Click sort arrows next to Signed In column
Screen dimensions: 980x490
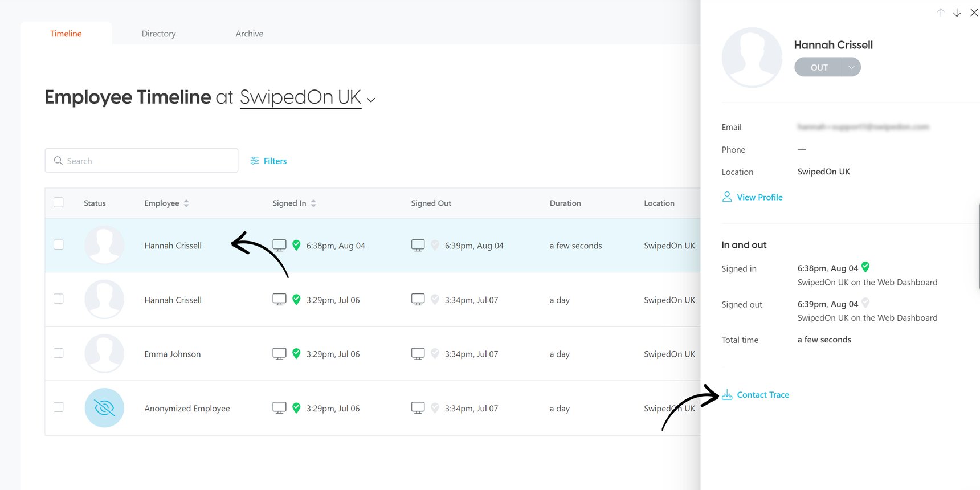(313, 203)
